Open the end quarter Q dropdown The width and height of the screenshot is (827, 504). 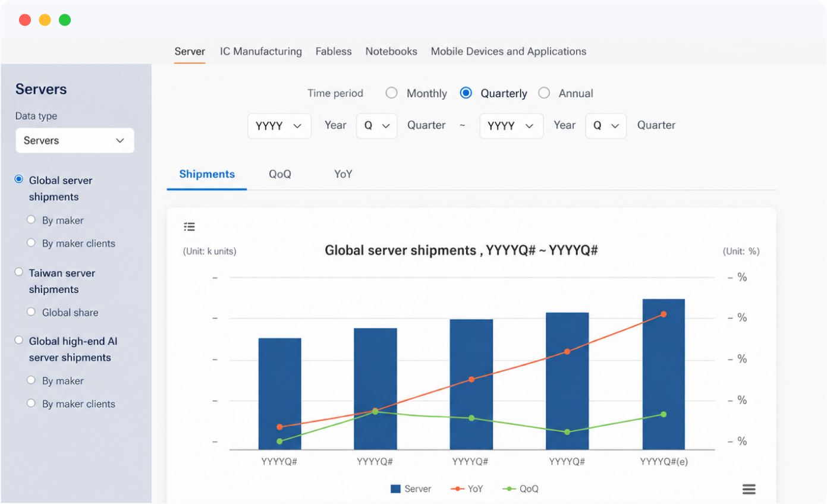(x=606, y=126)
